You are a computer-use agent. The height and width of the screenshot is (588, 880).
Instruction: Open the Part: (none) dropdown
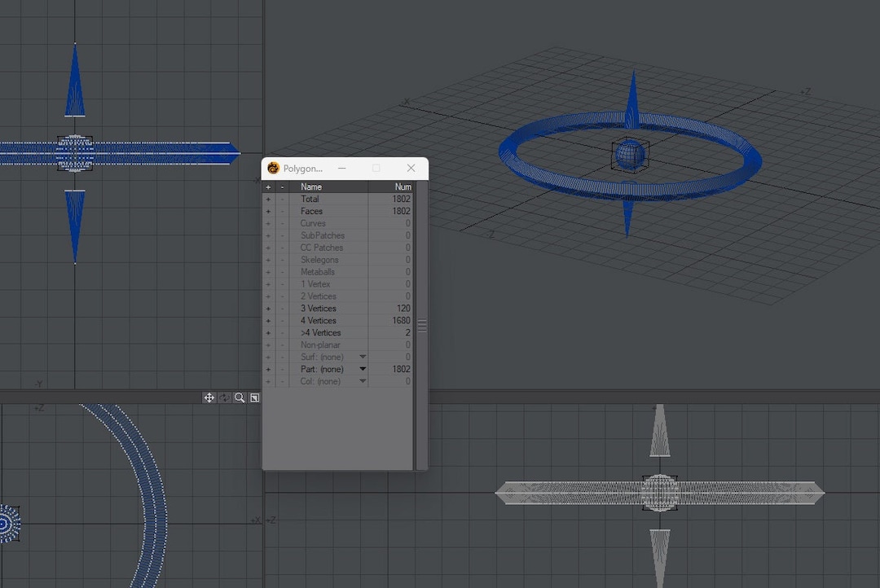click(x=361, y=369)
